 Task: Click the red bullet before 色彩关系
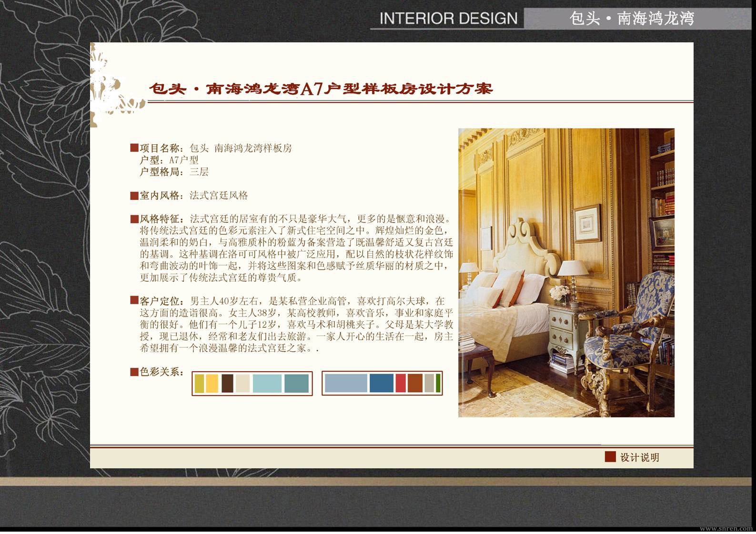tap(134, 372)
